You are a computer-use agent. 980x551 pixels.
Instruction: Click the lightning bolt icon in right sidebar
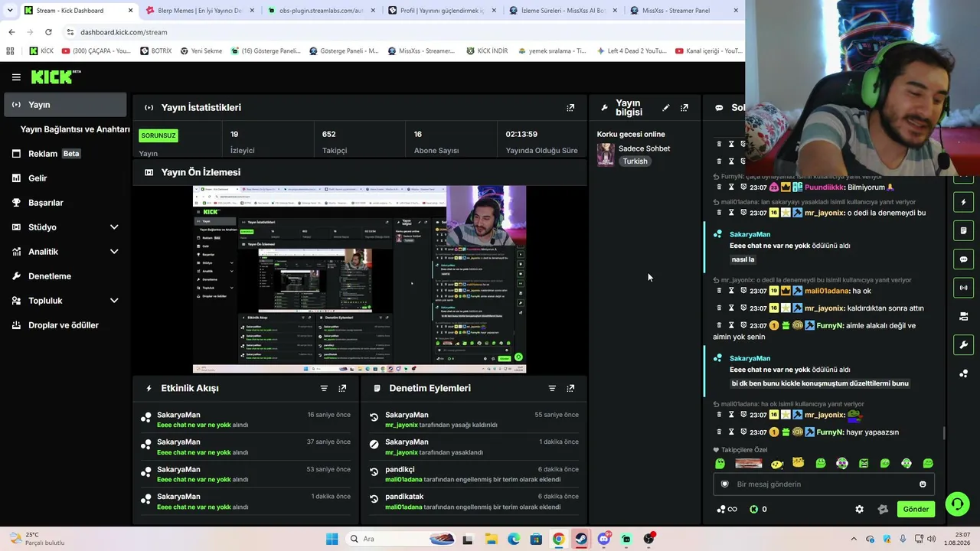[963, 203]
